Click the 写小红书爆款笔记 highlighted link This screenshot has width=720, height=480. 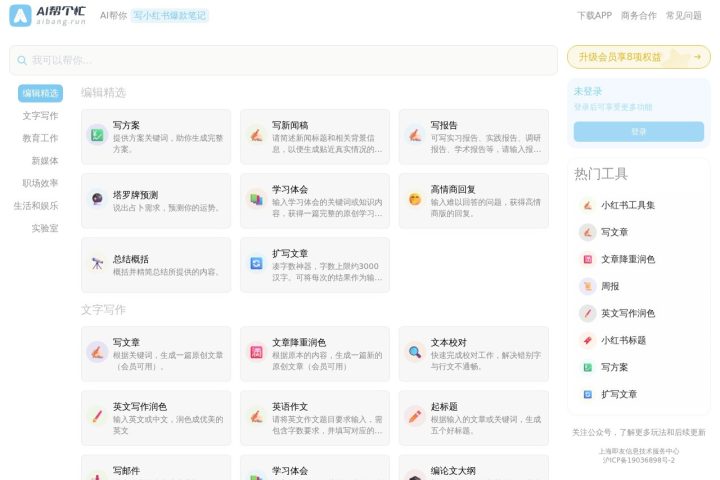[169, 16]
